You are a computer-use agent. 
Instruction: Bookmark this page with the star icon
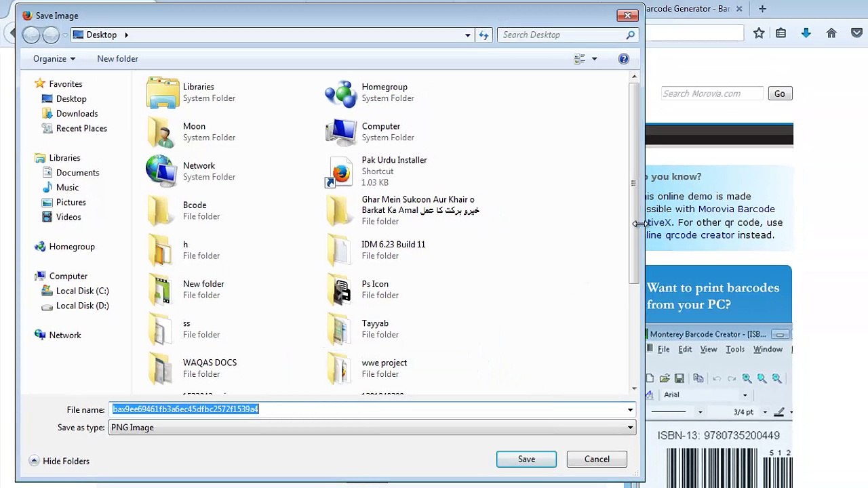[x=759, y=33]
